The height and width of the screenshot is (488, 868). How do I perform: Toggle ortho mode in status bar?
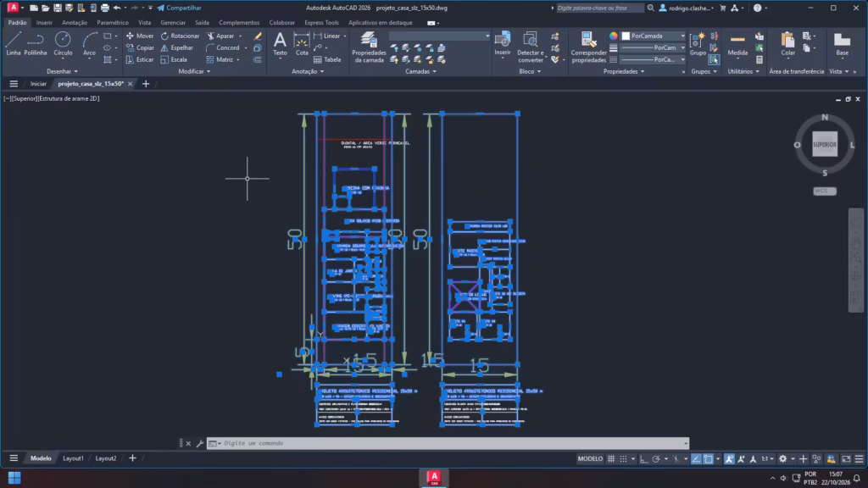coord(644,458)
